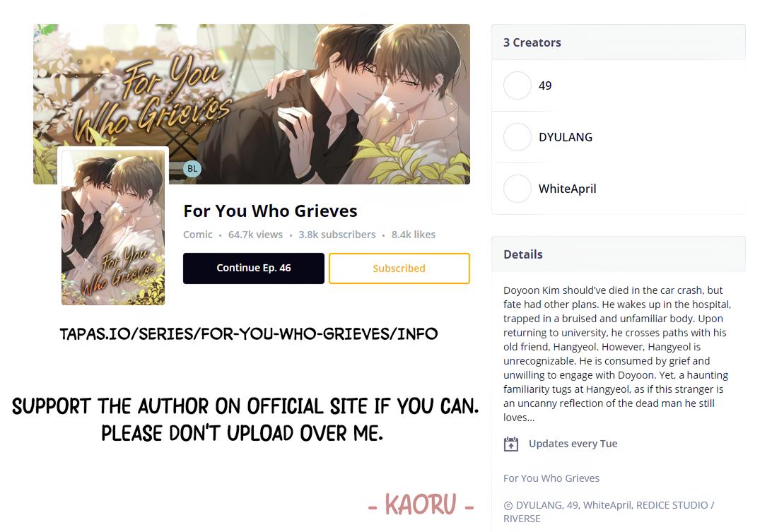This screenshot has width=784, height=532.
Task: Click the 3 Creators panel header
Action: click(619, 42)
